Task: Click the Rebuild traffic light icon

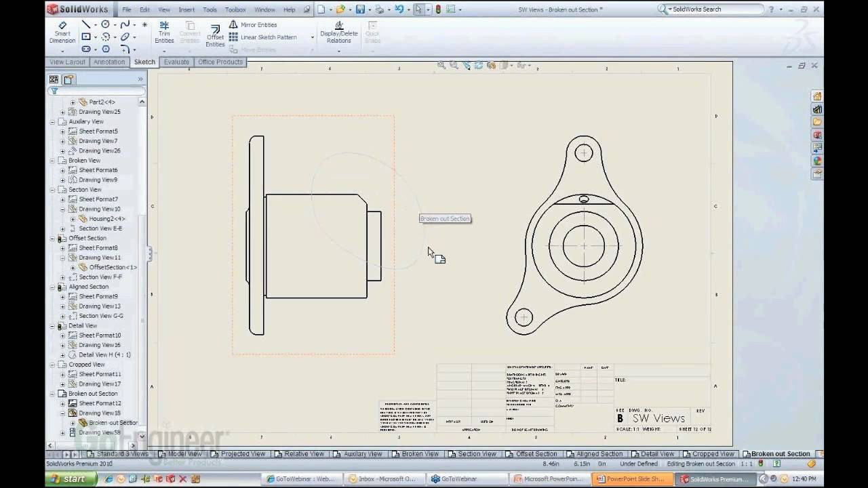Action: pyautogui.click(x=438, y=9)
